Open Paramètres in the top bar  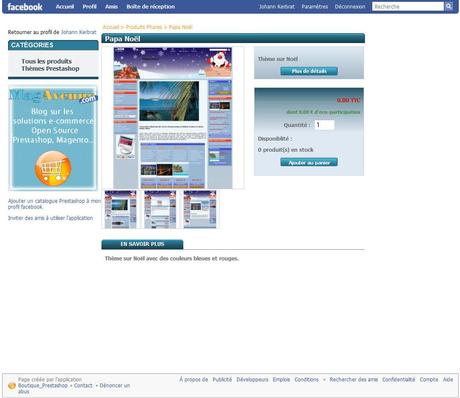(x=314, y=7)
